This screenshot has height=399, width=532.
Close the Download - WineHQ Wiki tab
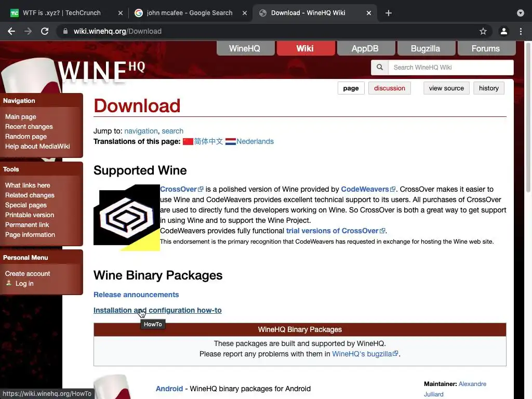tap(369, 13)
